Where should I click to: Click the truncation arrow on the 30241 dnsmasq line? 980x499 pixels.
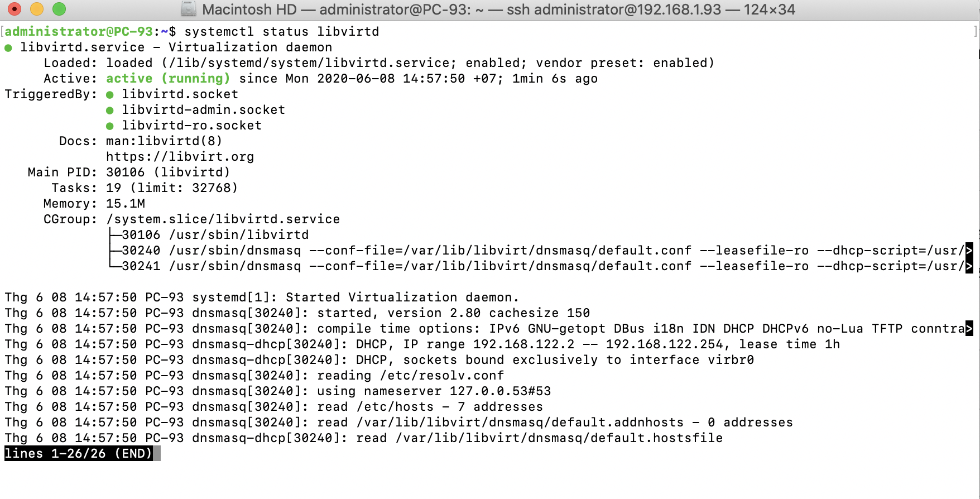coord(969,266)
